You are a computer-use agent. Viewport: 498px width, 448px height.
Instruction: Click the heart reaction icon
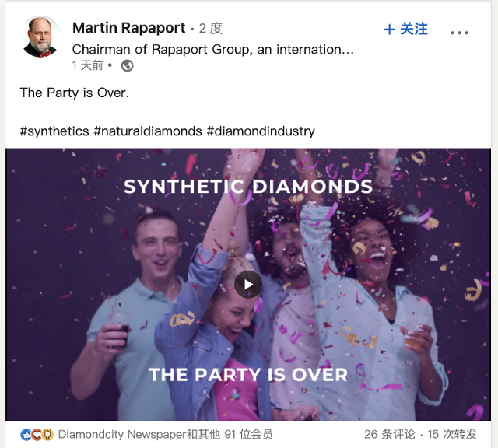click(x=37, y=435)
